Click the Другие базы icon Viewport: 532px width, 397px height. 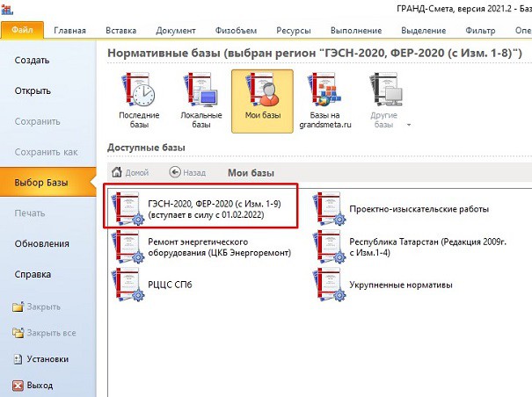[x=386, y=90]
